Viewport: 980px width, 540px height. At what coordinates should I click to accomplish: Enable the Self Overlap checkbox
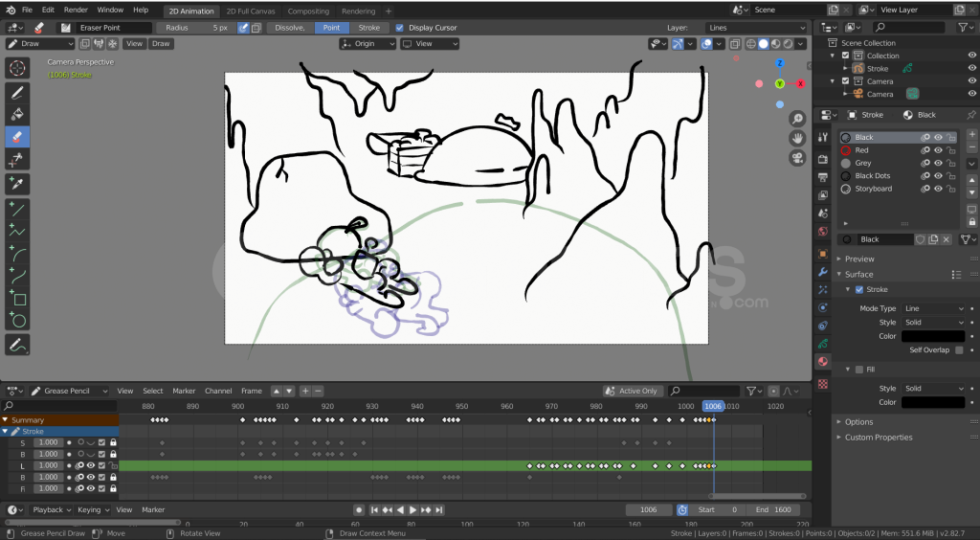click(x=959, y=350)
